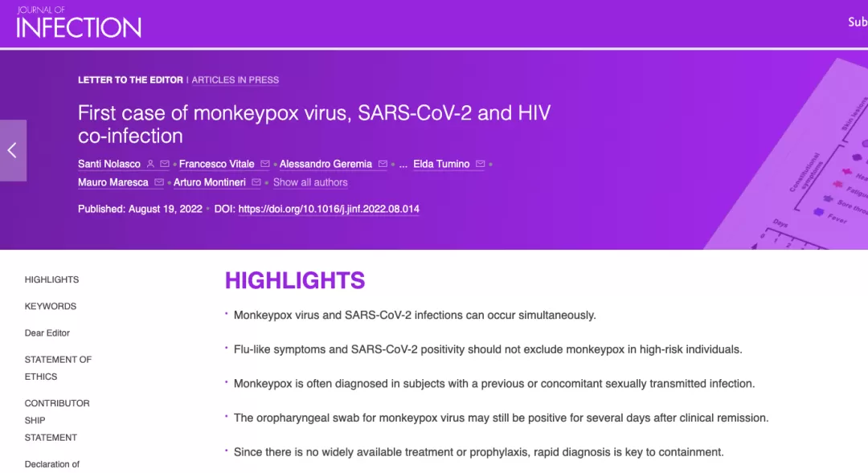868x473 pixels.
Task: Click the email icon beside Santi Nolasco
Action: (x=165, y=164)
